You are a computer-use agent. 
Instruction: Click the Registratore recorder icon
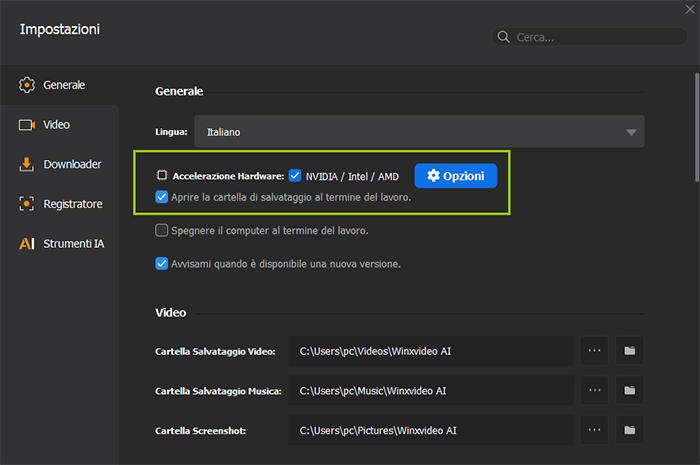click(x=27, y=204)
